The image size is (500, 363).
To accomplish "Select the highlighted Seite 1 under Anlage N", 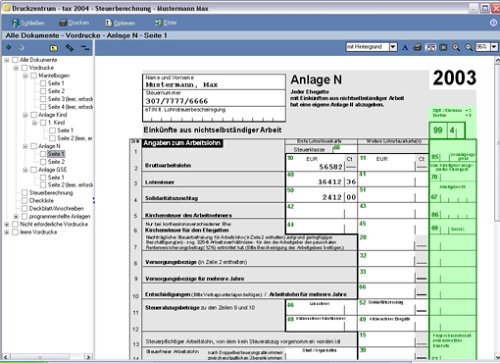I will tap(56, 154).
